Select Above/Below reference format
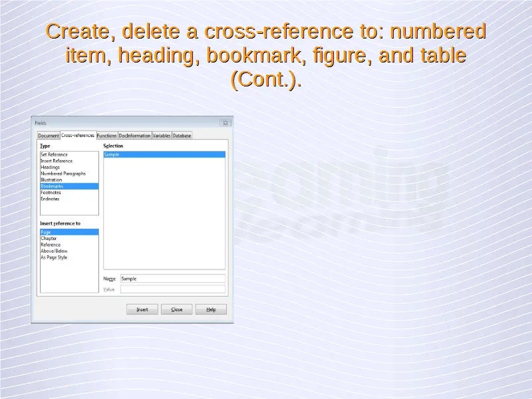532x399 pixels. pos(54,251)
